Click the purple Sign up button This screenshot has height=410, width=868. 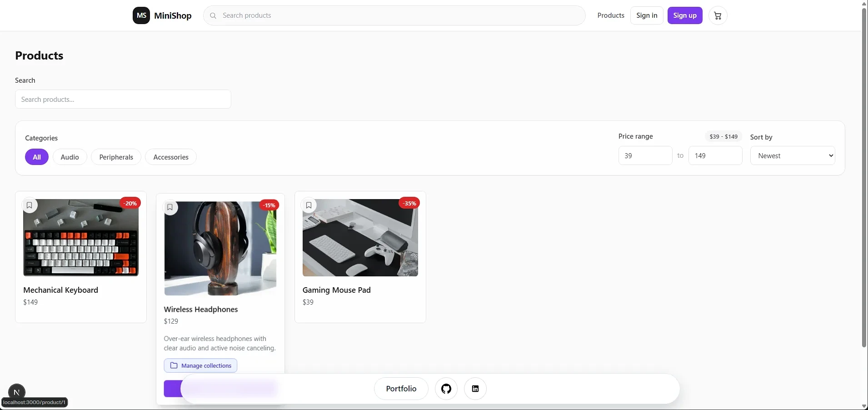pyautogui.click(x=685, y=15)
